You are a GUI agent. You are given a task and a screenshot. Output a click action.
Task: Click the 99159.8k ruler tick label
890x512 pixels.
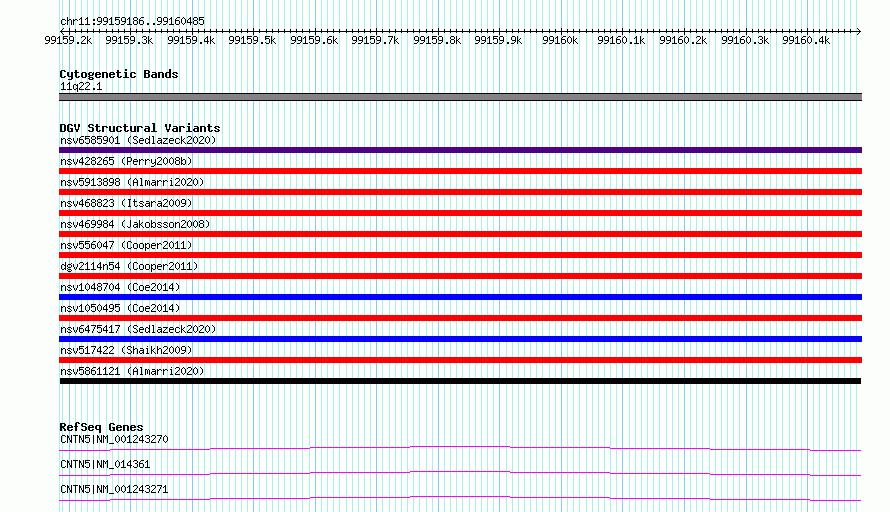(437, 40)
